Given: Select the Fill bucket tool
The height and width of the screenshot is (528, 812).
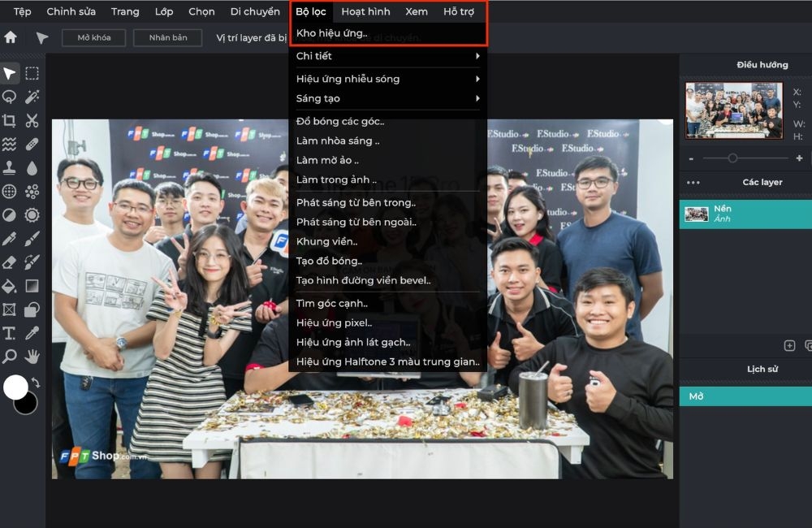Looking at the screenshot, I should [x=11, y=286].
